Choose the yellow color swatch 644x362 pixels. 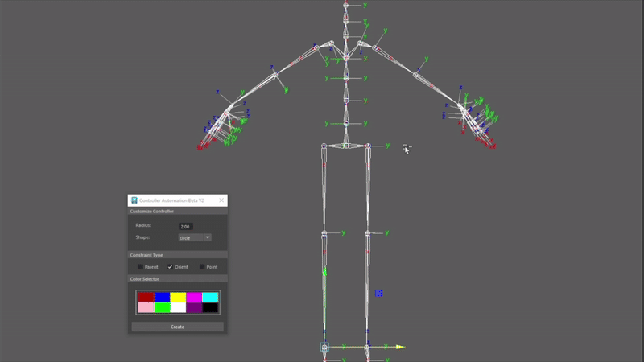pyautogui.click(x=178, y=297)
